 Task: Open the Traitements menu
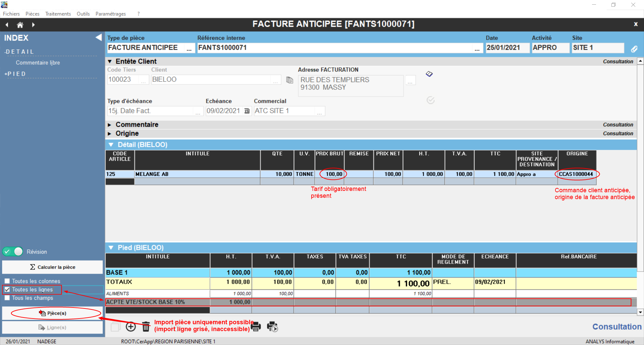click(58, 14)
